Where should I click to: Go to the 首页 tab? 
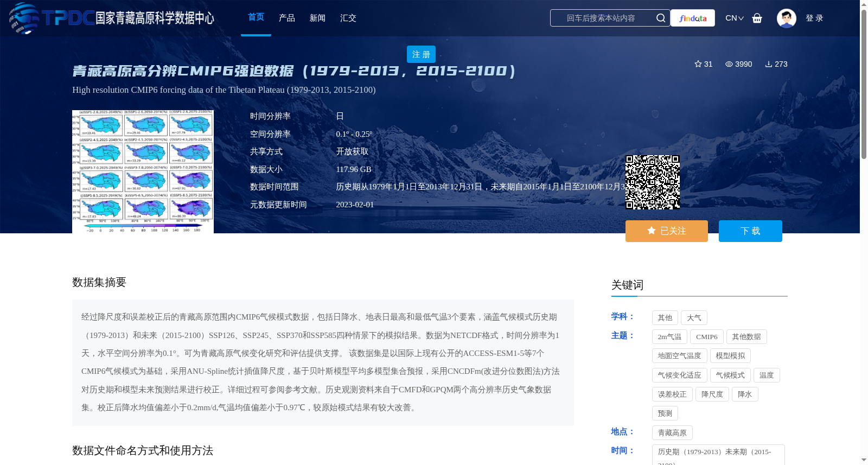(256, 17)
